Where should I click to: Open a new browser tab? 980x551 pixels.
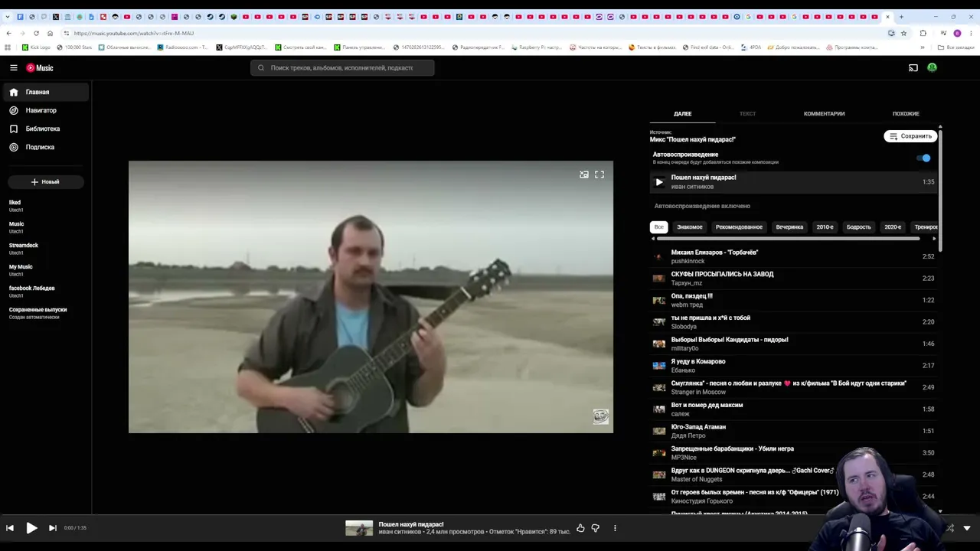click(x=901, y=17)
